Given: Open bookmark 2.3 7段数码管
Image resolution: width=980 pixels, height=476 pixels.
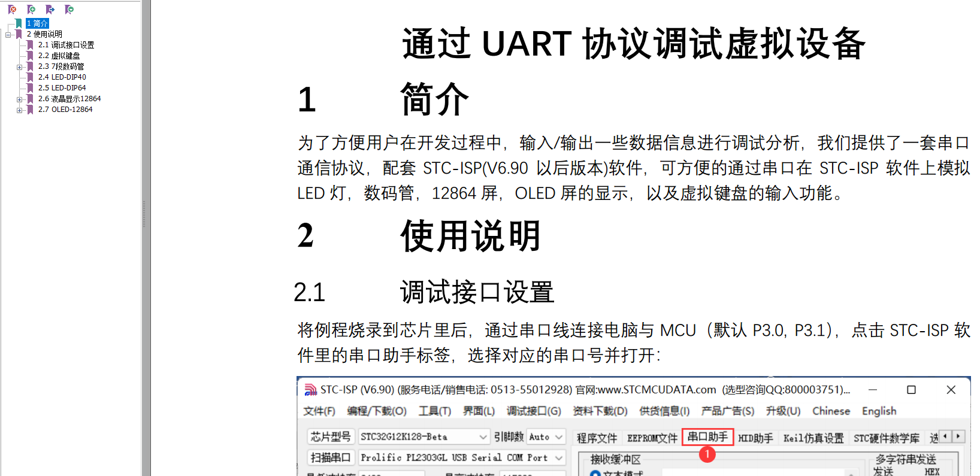Looking at the screenshot, I should 61,66.
